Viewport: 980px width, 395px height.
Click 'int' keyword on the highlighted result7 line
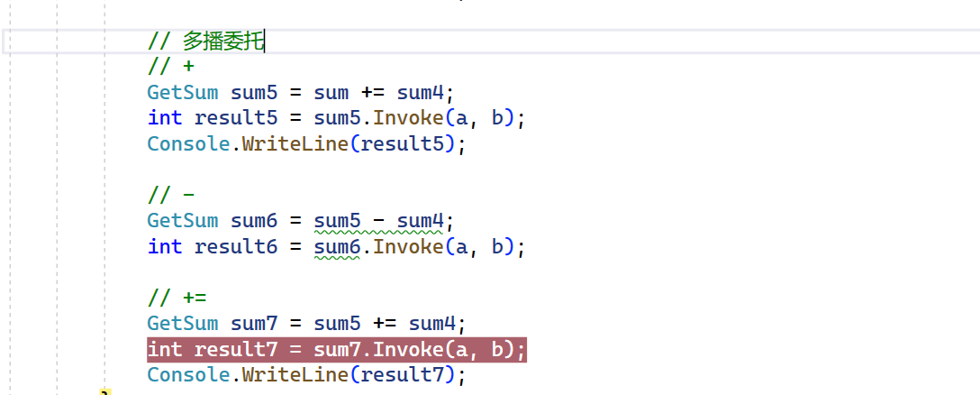165,349
